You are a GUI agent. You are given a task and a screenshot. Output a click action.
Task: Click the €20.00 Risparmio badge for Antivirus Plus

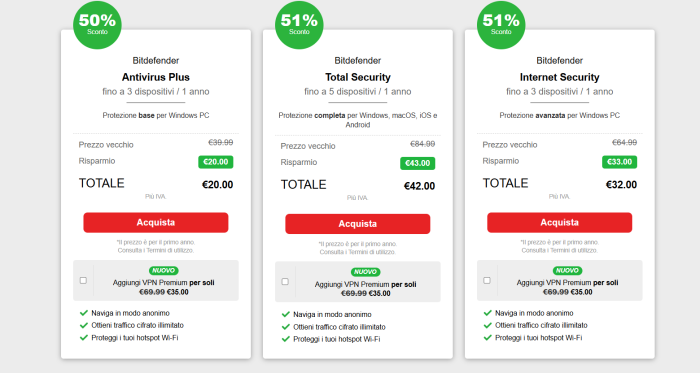[x=216, y=162]
